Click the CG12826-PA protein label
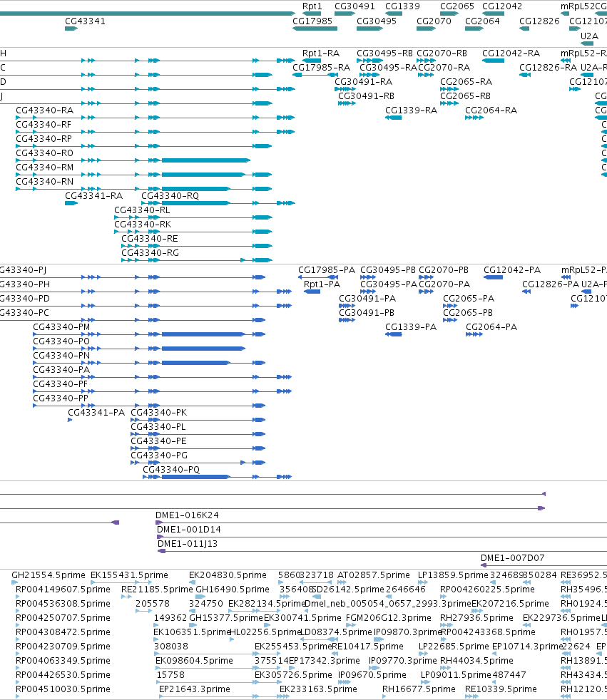Viewport: 607px width, 700px height. tap(550, 284)
